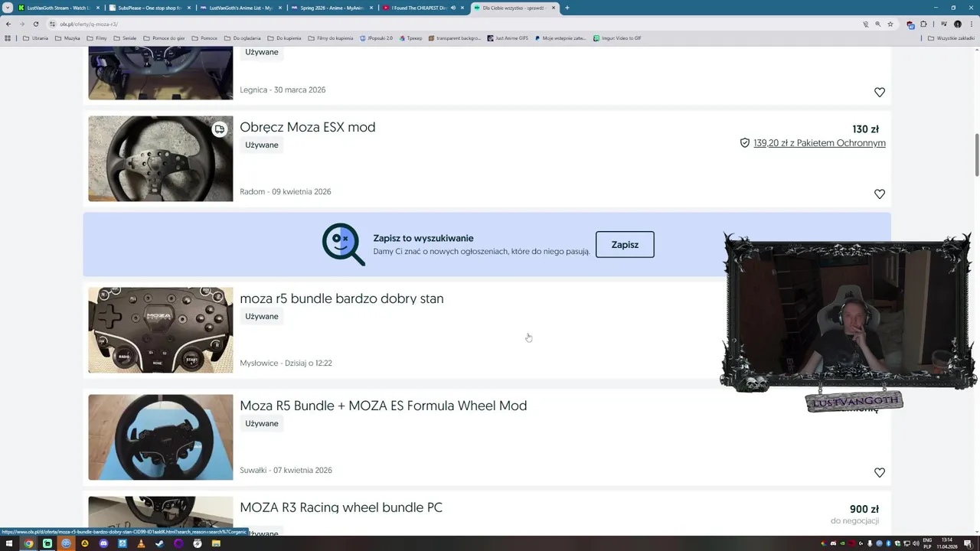This screenshot has height=551, width=980.
Task: Favorite the Legnica listing with heart icon
Action: tap(880, 93)
